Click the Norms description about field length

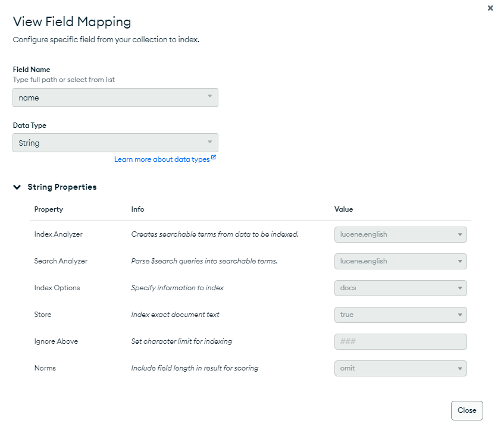[195, 368]
